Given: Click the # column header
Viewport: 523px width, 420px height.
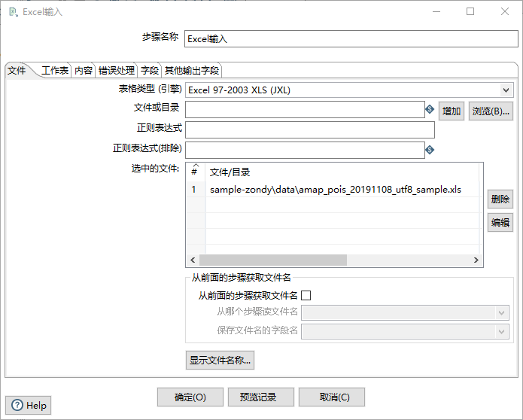Looking at the screenshot, I should pyautogui.click(x=196, y=172).
